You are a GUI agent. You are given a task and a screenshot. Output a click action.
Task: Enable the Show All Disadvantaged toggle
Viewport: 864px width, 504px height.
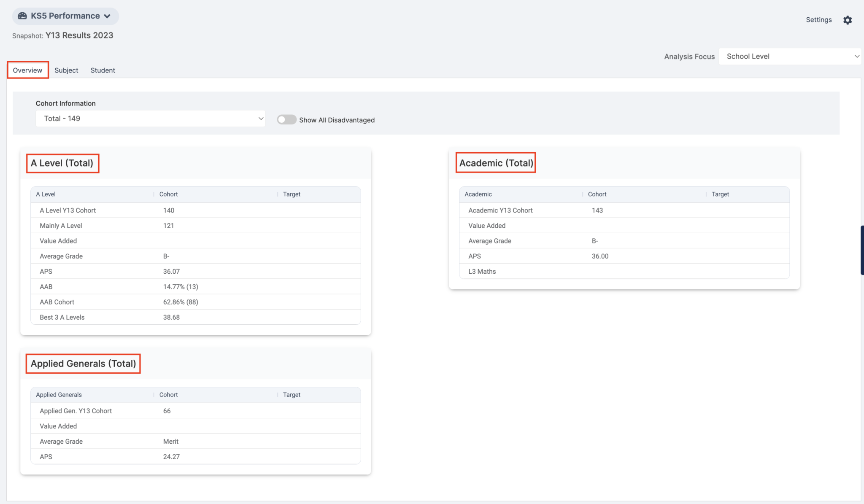pos(286,119)
